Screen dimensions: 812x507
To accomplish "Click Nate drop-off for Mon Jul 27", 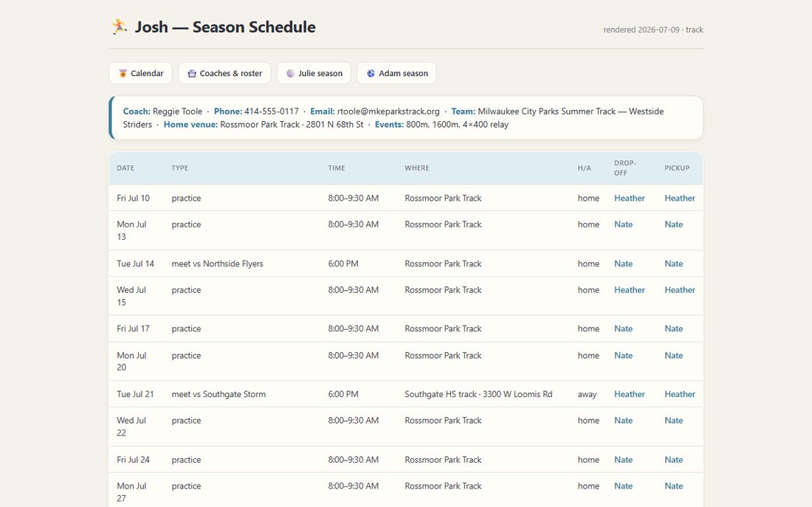I will 623,486.
